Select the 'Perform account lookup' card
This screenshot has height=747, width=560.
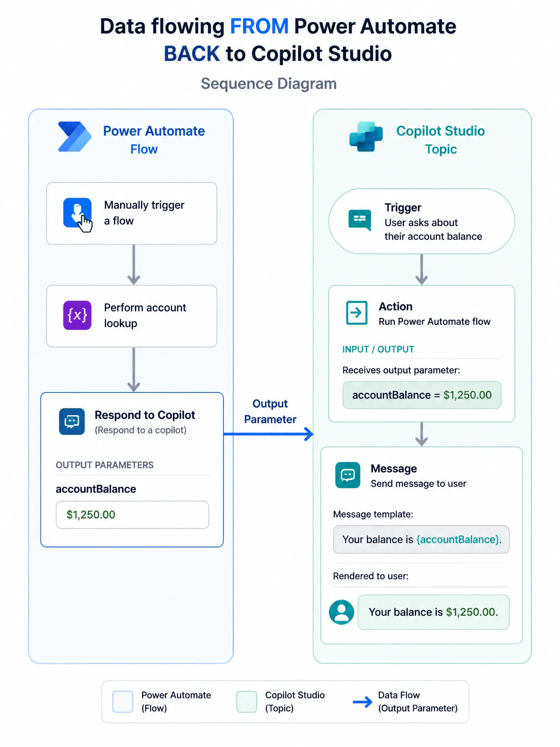[x=132, y=316]
